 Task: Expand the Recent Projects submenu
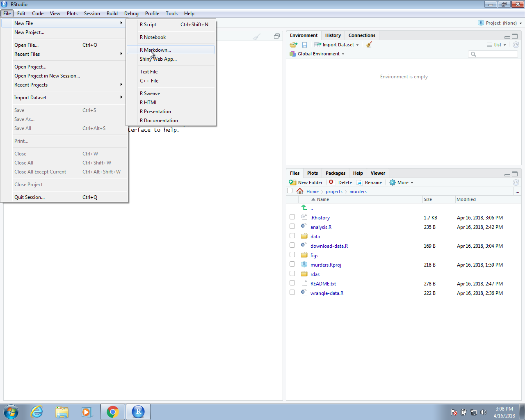65,84
